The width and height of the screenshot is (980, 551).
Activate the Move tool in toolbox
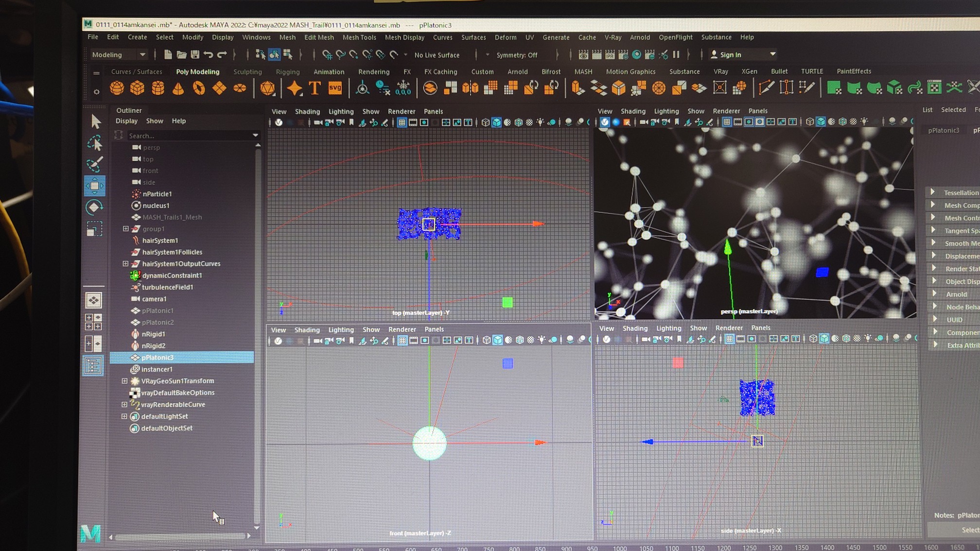click(x=95, y=186)
